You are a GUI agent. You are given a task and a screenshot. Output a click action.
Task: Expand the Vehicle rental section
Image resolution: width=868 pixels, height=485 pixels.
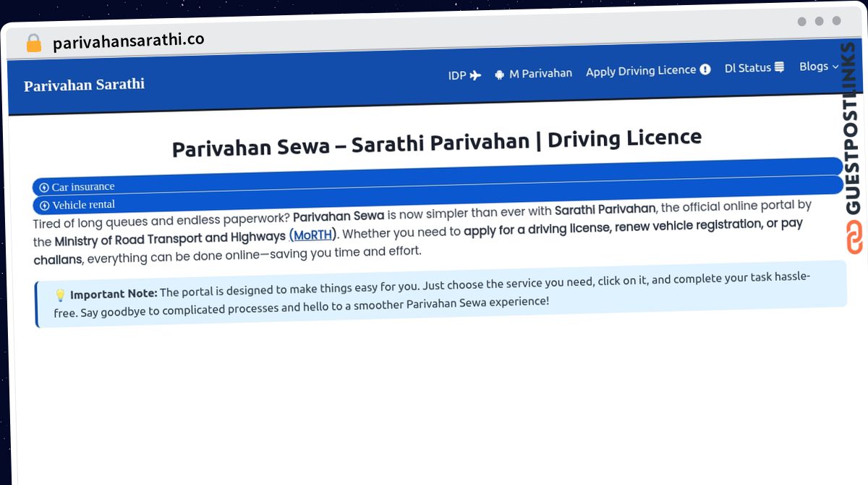(438, 195)
